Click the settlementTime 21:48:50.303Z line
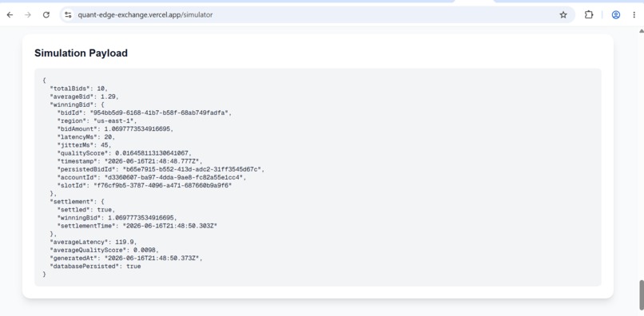 coord(137,226)
